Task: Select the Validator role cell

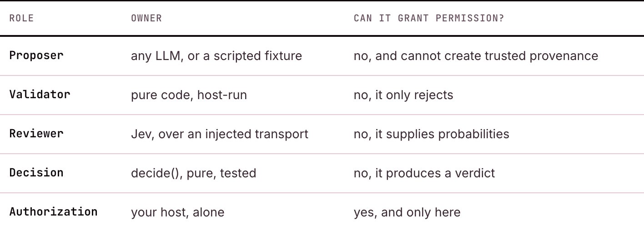Action: click(40, 95)
